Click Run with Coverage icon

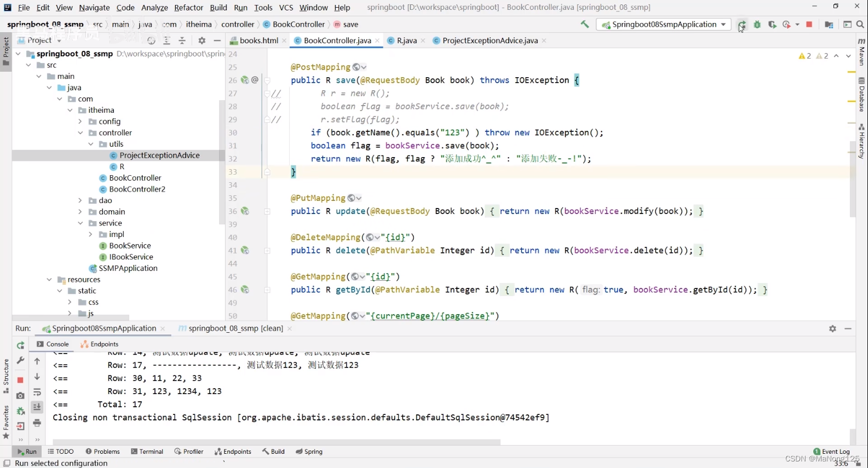772,24
